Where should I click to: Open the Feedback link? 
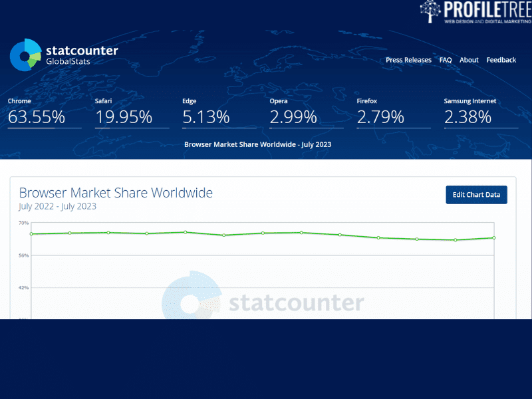(501, 60)
